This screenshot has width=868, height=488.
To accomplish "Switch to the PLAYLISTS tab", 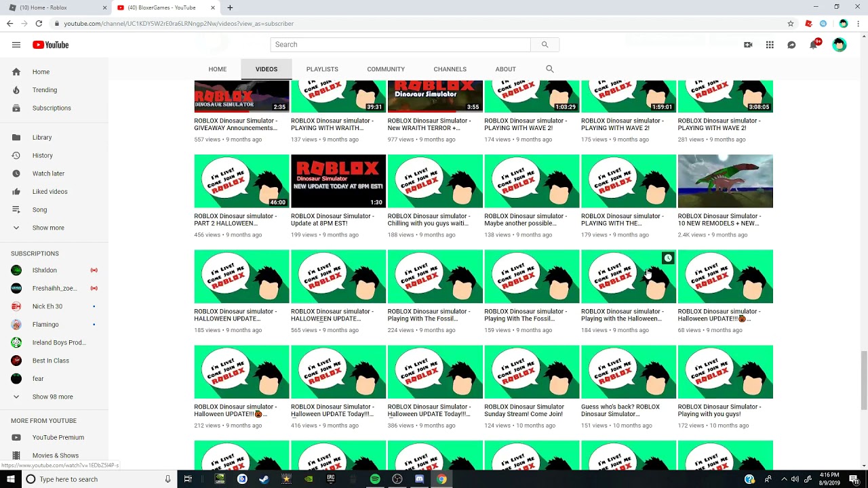I will pyautogui.click(x=322, y=69).
